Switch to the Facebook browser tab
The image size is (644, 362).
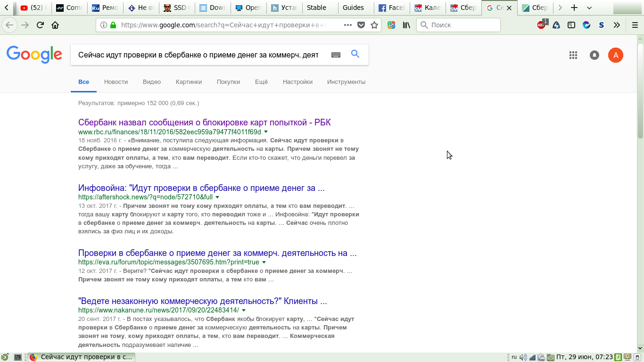click(391, 8)
